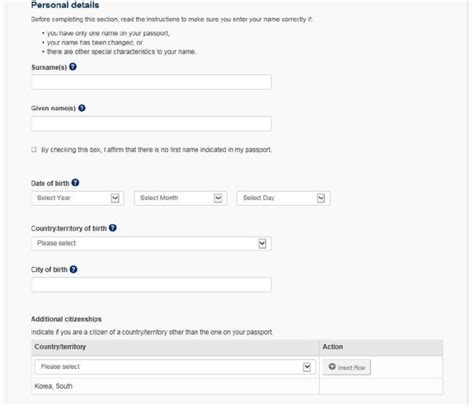Screen dimensions: 474x406
Task: Open the Surname(s) help icon
Action: pyautogui.click(x=73, y=67)
